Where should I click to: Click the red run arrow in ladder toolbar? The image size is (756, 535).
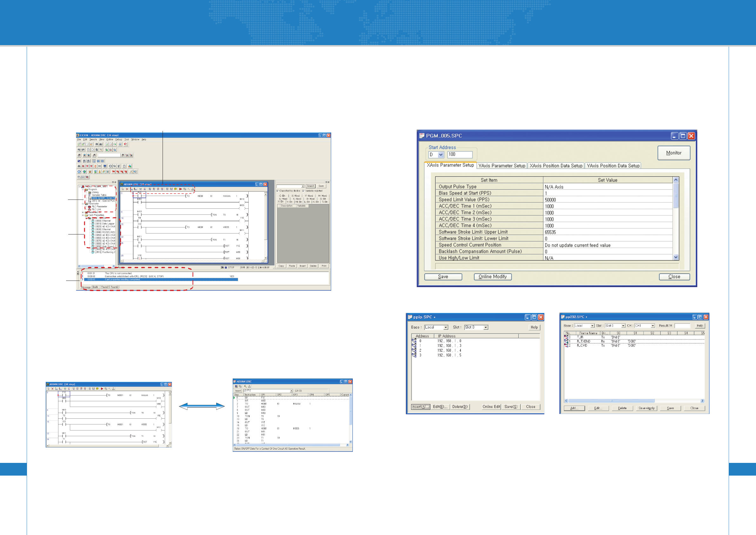(181, 189)
